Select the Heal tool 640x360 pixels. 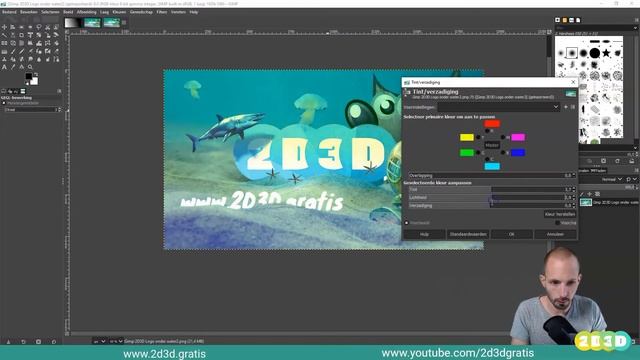[x=13, y=59]
